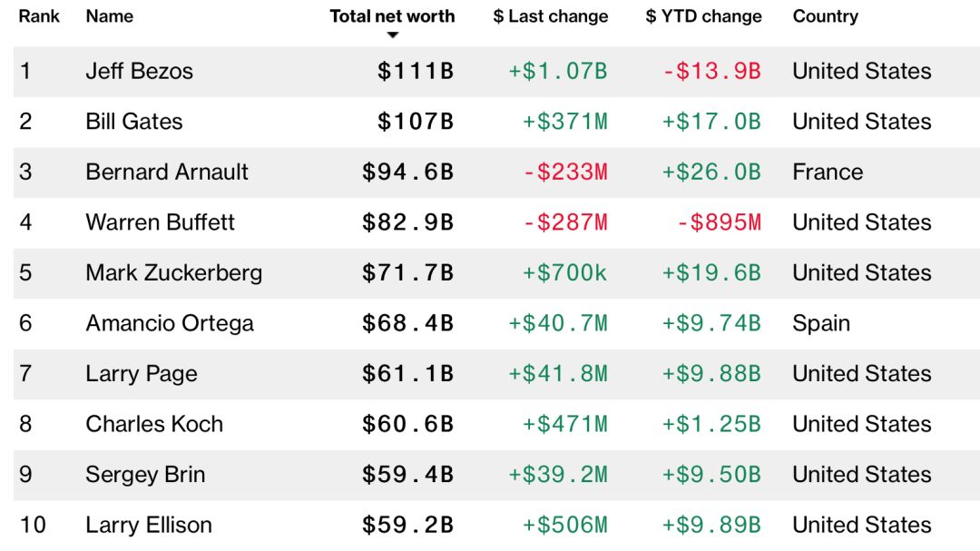Click the Rank column header
This screenshot has width=980, height=551.
pyautogui.click(x=40, y=16)
